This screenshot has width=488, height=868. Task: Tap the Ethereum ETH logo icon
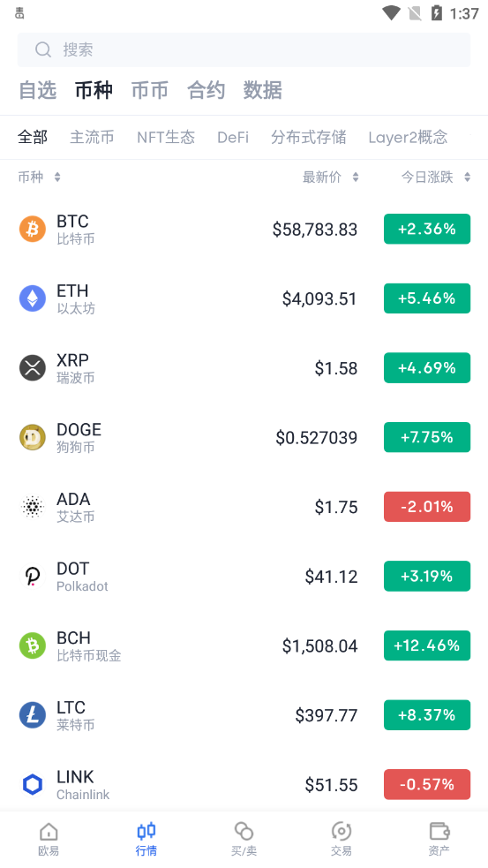click(x=33, y=298)
